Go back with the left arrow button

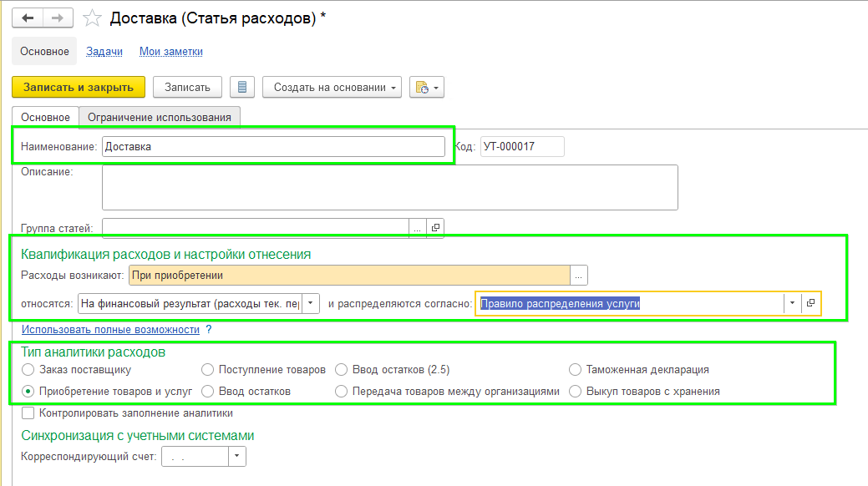tap(27, 18)
